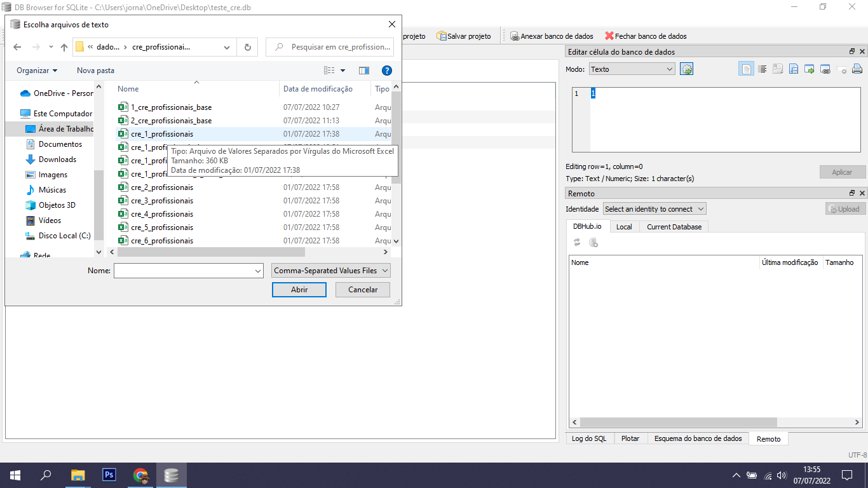Export cell contents with the save icon
Screen dimensions: 868x488
pos(794,69)
